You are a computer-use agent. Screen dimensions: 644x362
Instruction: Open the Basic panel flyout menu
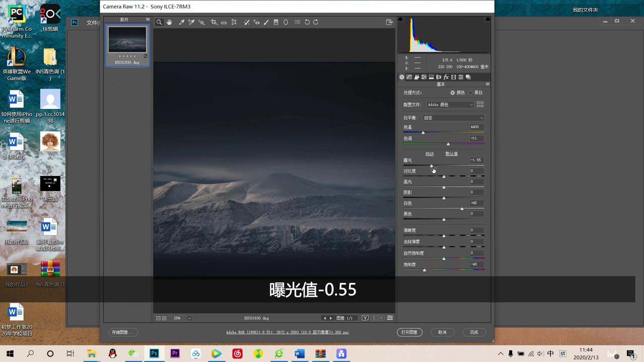487,84
